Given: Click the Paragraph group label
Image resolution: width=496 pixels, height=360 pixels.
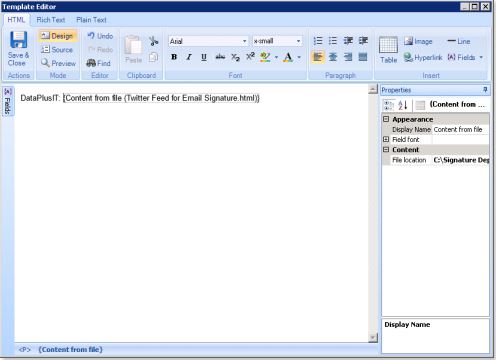Looking at the screenshot, I should tap(340, 75).
